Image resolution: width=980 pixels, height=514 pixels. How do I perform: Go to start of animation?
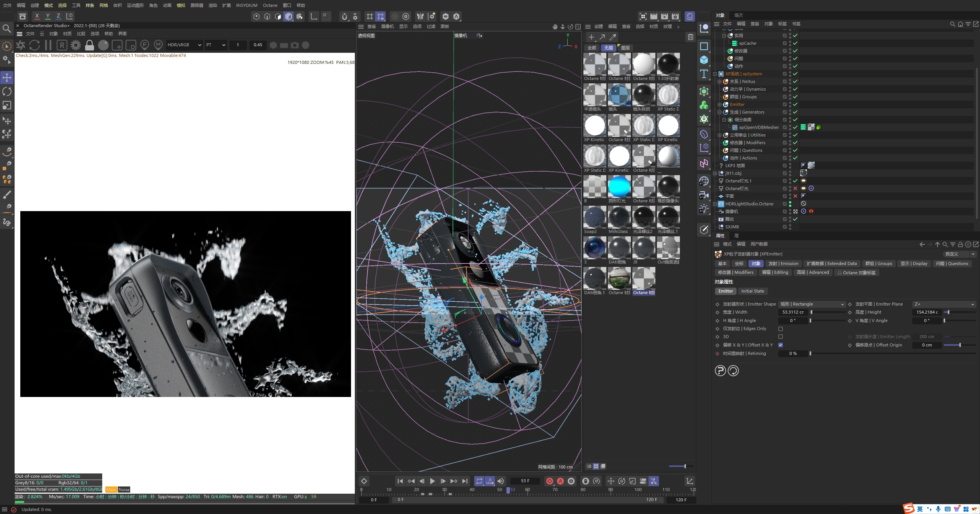click(x=400, y=481)
